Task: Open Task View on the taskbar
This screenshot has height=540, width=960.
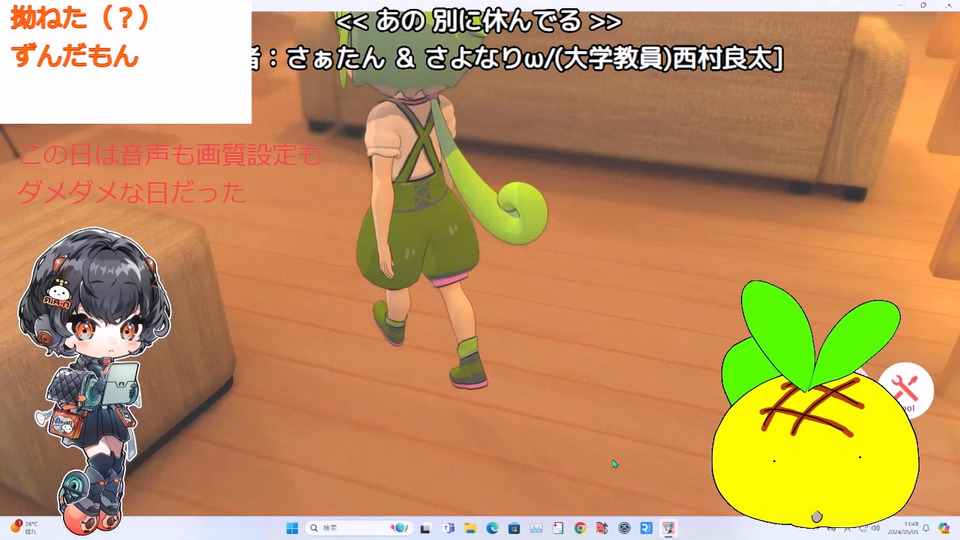Action: point(425,528)
